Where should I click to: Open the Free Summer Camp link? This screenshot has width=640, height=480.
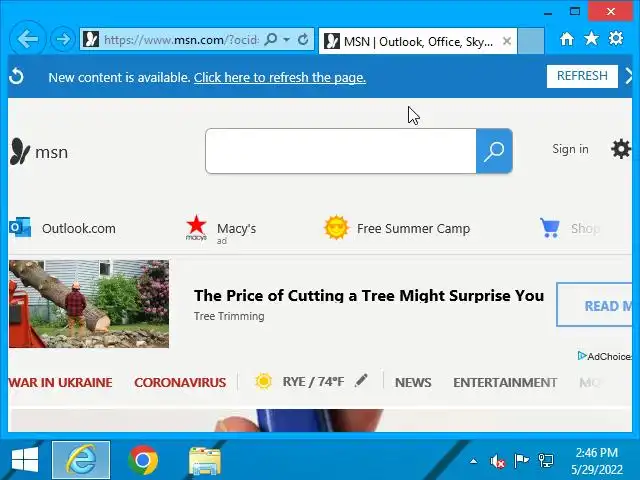[x=397, y=228]
